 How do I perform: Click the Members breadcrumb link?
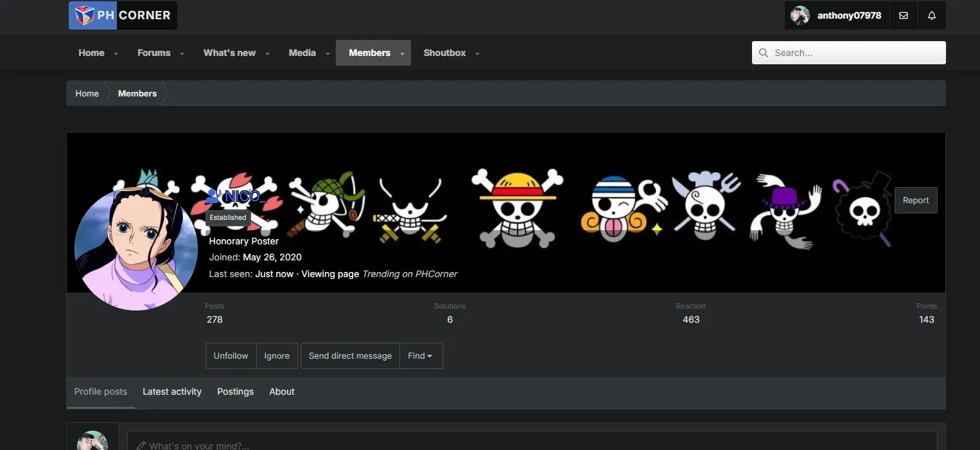click(137, 93)
